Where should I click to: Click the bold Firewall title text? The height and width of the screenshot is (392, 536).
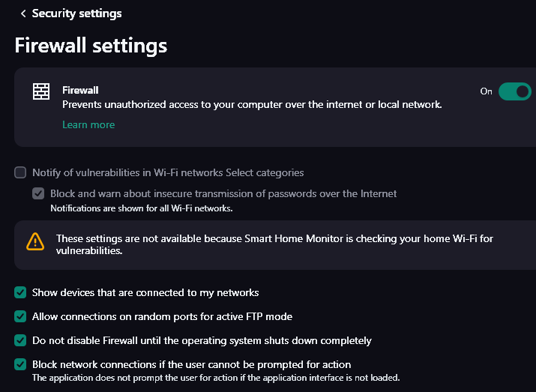80,90
